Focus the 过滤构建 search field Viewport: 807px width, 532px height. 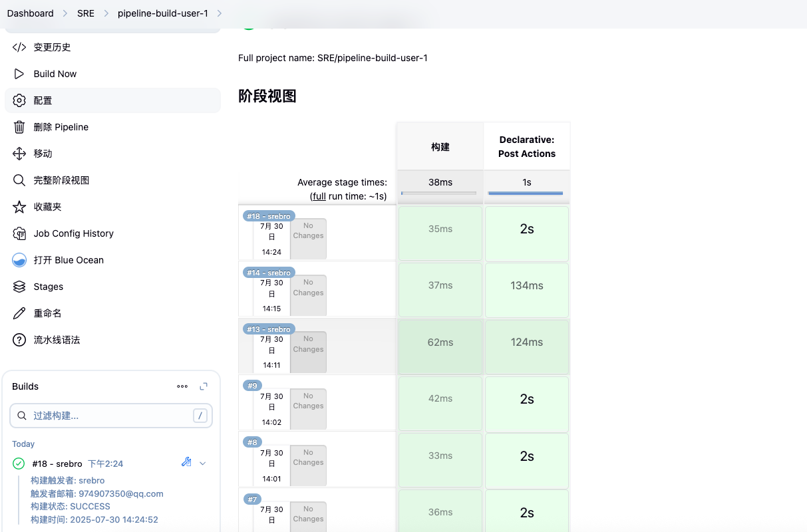click(110, 416)
